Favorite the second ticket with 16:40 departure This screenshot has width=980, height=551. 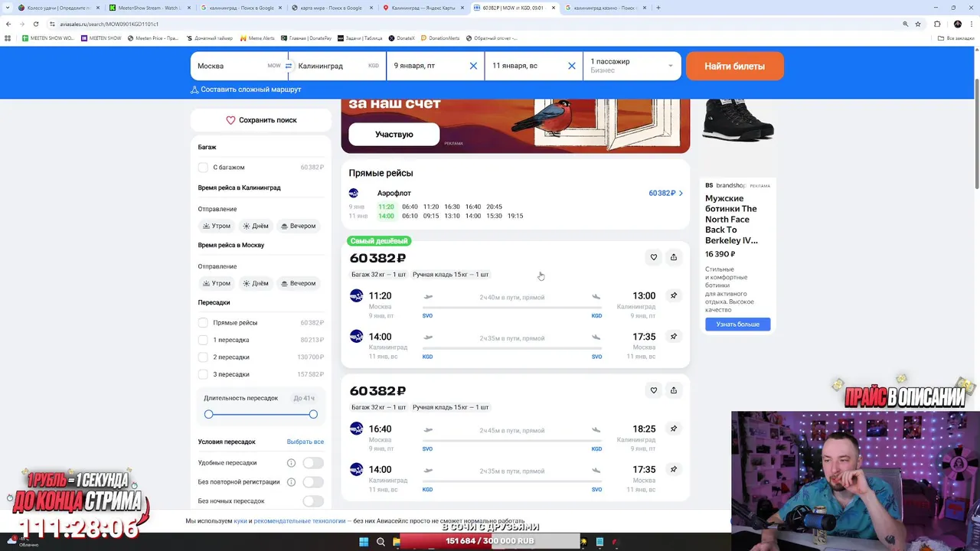click(653, 390)
